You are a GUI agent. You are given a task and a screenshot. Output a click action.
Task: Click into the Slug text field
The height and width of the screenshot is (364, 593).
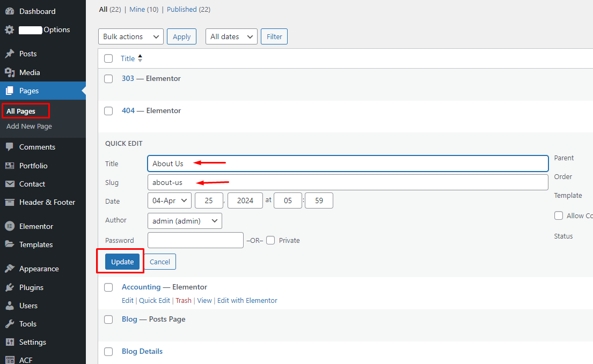point(348,182)
